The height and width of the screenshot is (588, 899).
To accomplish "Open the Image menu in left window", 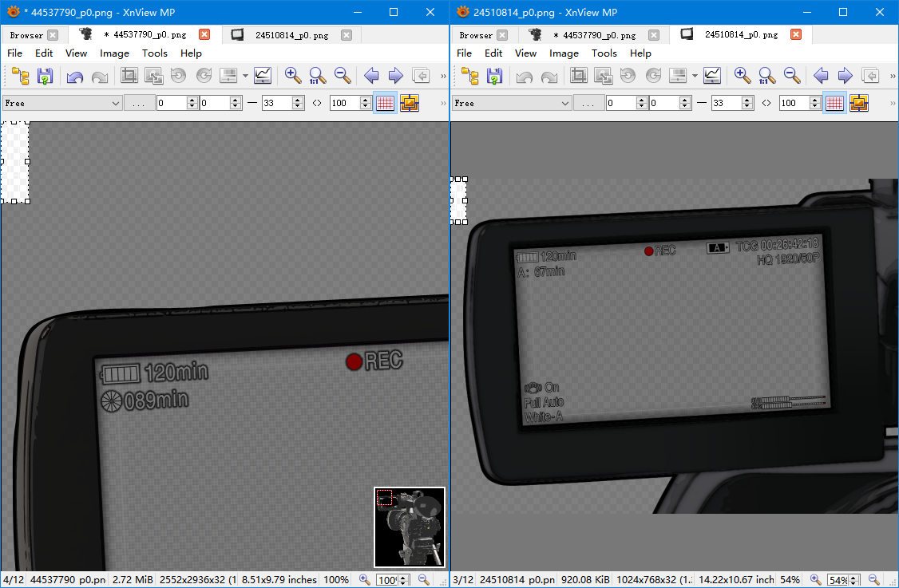I will pos(114,53).
